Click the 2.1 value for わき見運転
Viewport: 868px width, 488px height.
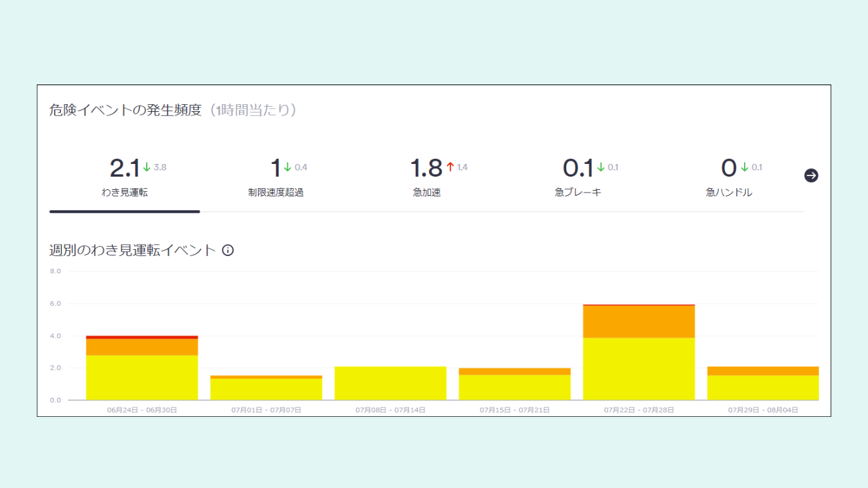click(125, 168)
